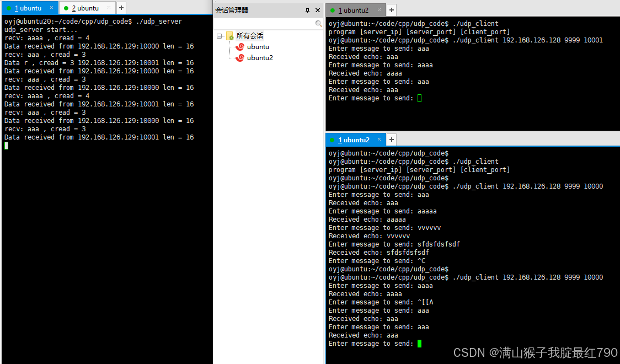Image resolution: width=620 pixels, height=364 pixels.
Task: Close the lower-right '1 ubuntu2' tab
Action: tap(379, 140)
